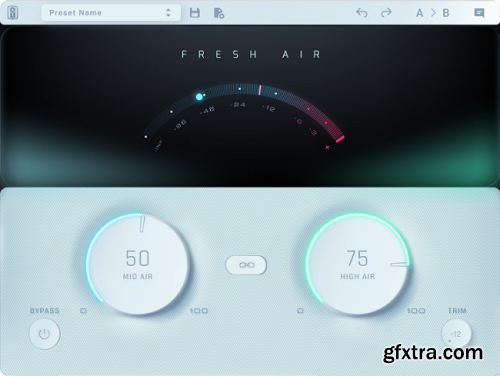Open the comments/help icon
Image resolution: width=500 pixels, height=376 pixels.
coord(479,13)
